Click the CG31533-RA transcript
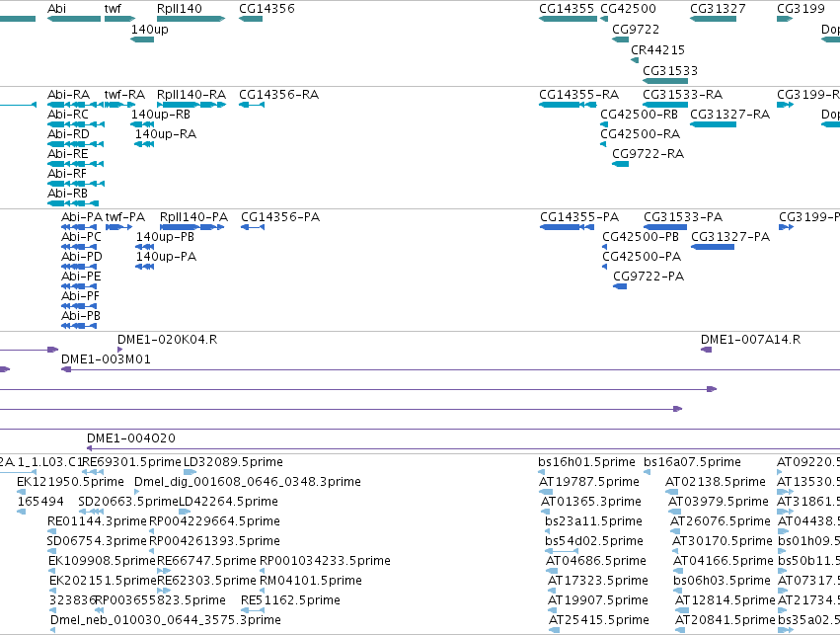The image size is (840, 635). click(665, 105)
